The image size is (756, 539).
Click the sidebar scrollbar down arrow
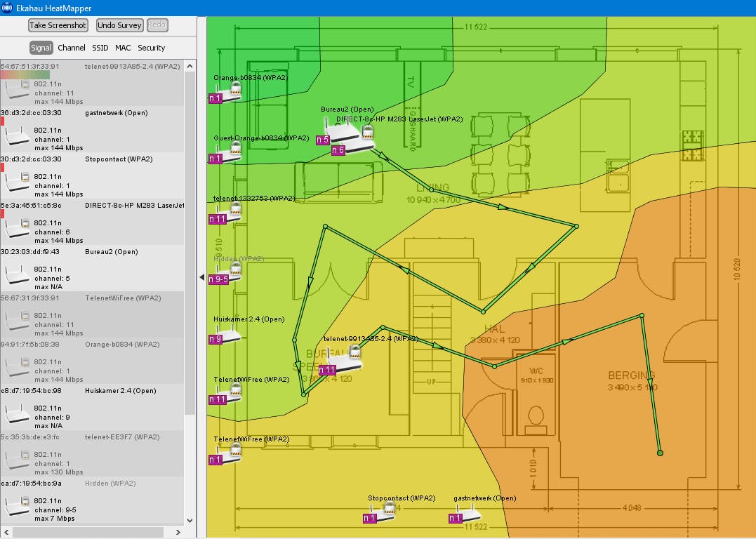[190, 520]
